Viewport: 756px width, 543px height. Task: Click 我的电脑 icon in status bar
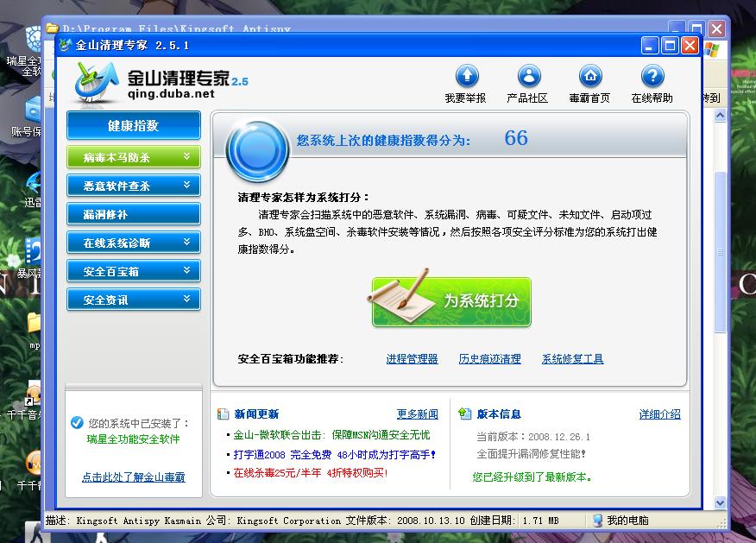coord(597,521)
